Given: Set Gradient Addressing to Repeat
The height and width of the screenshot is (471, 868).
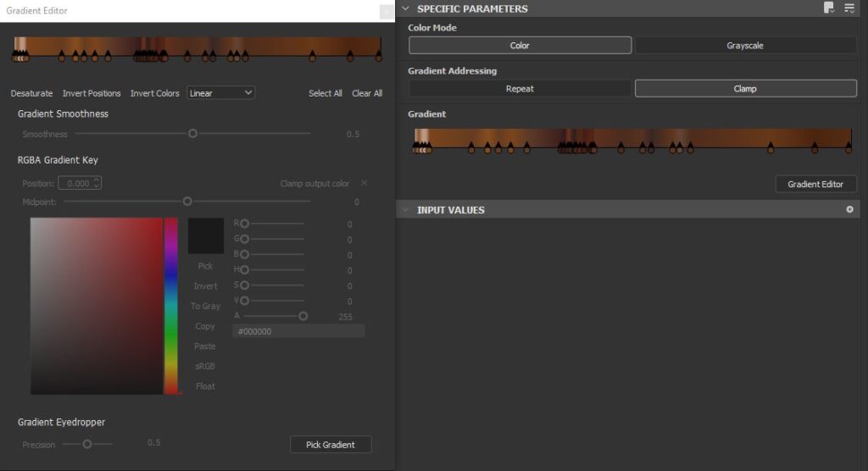Looking at the screenshot, I should tap(520, 89).
